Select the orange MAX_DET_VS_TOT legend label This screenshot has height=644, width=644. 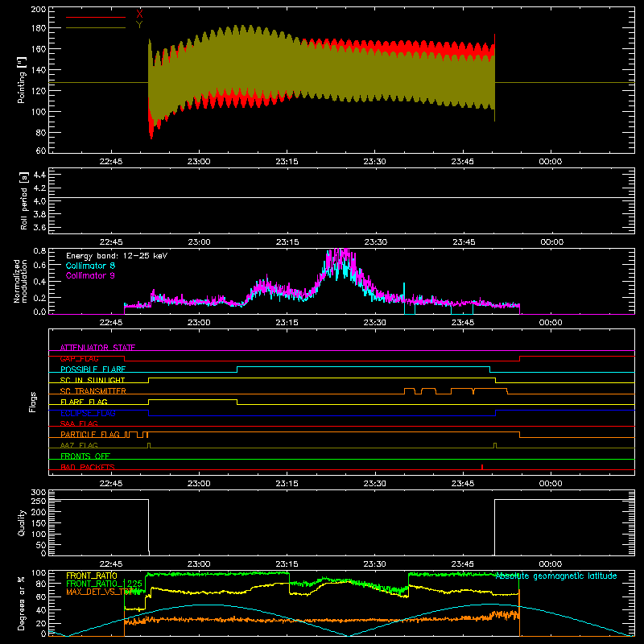pos(98,592)
